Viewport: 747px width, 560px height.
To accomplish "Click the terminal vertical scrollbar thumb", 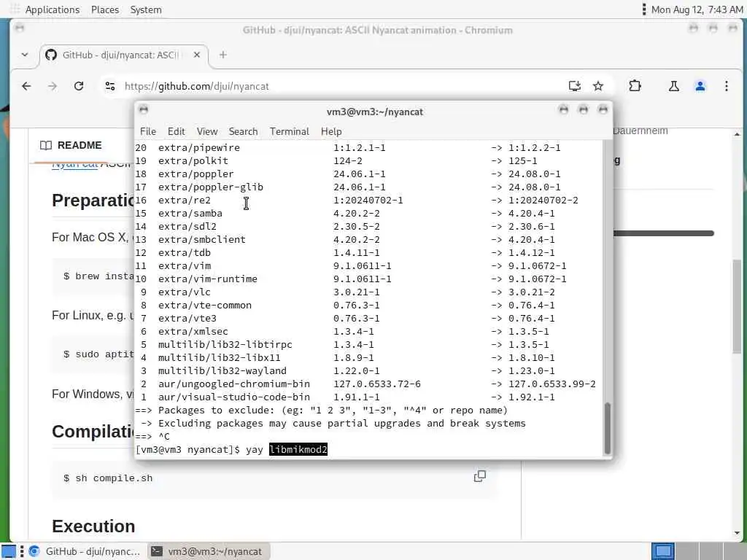I will [607, 428].
